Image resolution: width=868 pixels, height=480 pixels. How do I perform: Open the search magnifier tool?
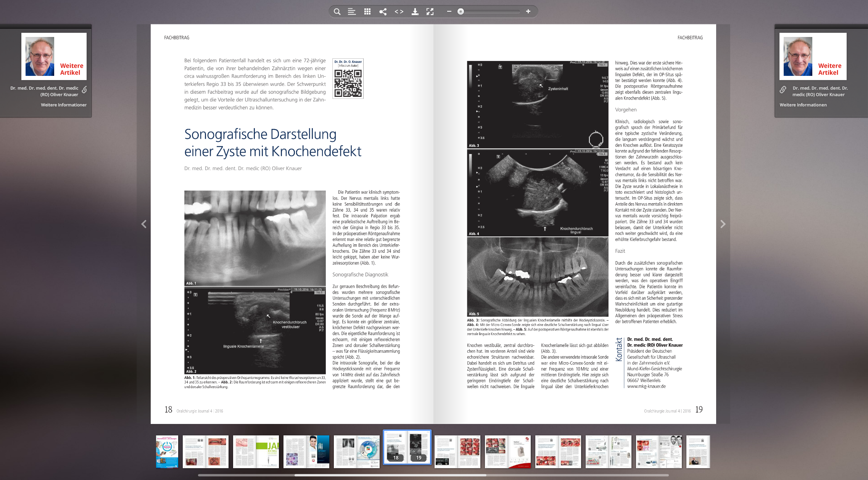pos(337,11)
